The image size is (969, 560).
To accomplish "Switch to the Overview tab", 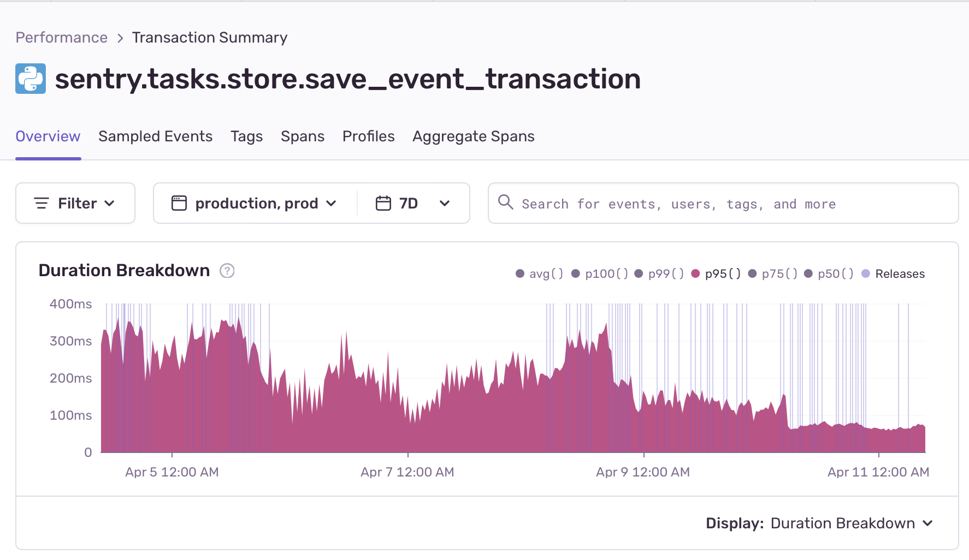I will click(x=48, y=136).
